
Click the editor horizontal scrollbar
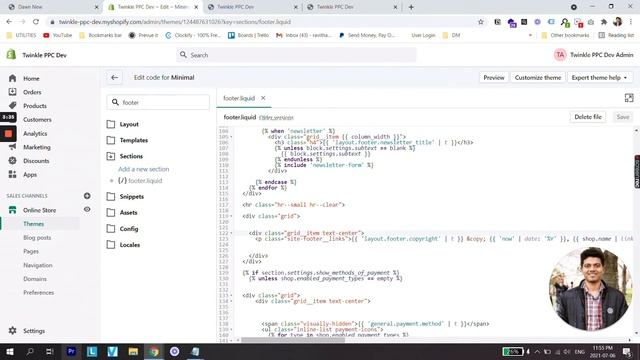pos(293,340)
